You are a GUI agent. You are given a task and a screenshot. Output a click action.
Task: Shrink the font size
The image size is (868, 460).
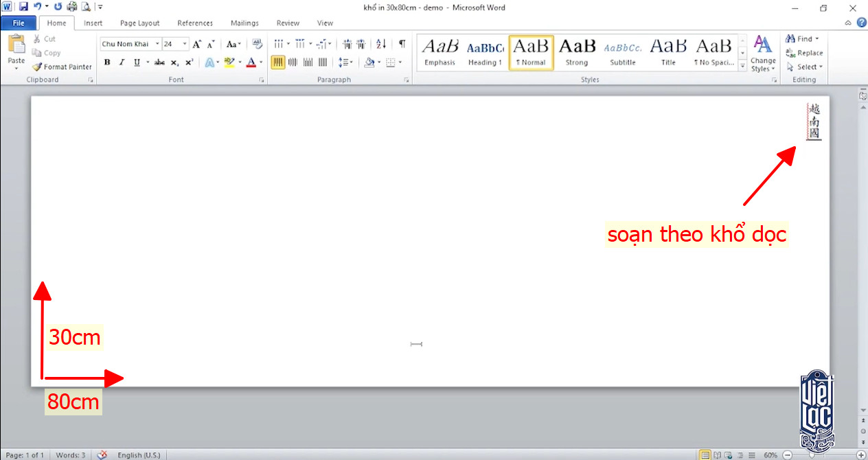212,44
